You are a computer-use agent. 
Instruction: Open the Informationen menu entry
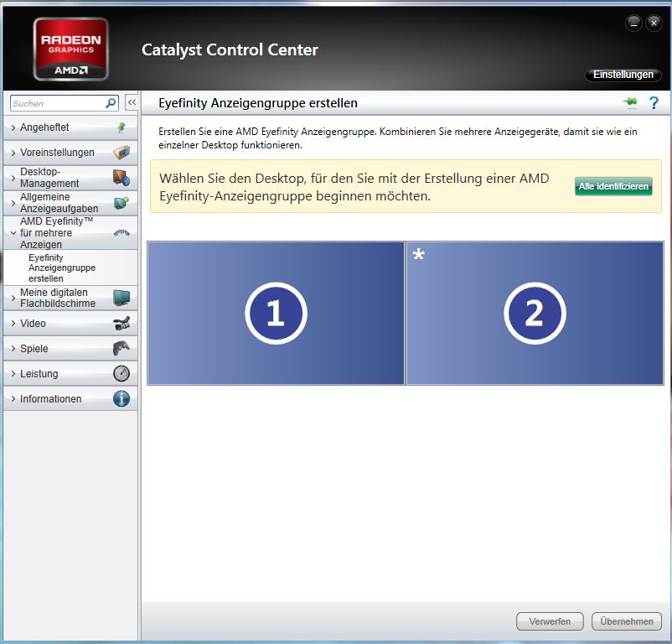(70, 399)
